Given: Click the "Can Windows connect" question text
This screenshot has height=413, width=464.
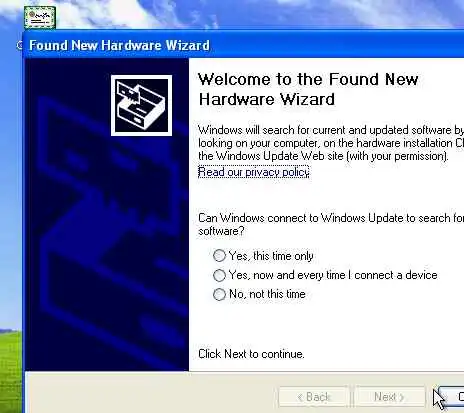Looking at the screenshot, I should (x=331, y=224).
